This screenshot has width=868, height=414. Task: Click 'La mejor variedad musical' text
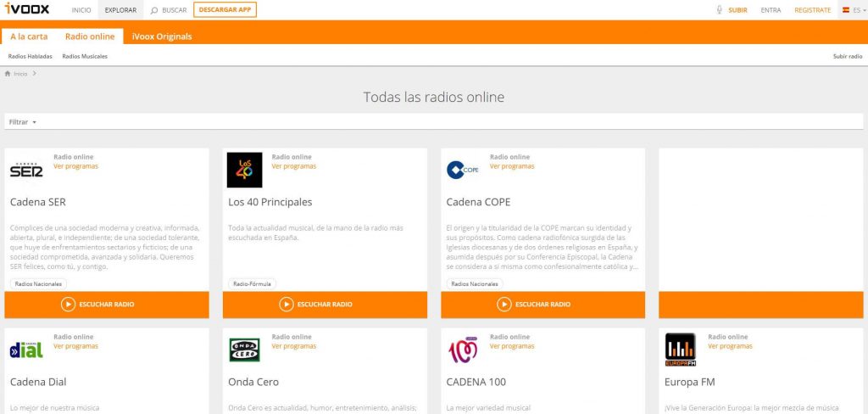click(x=488, y=408)
